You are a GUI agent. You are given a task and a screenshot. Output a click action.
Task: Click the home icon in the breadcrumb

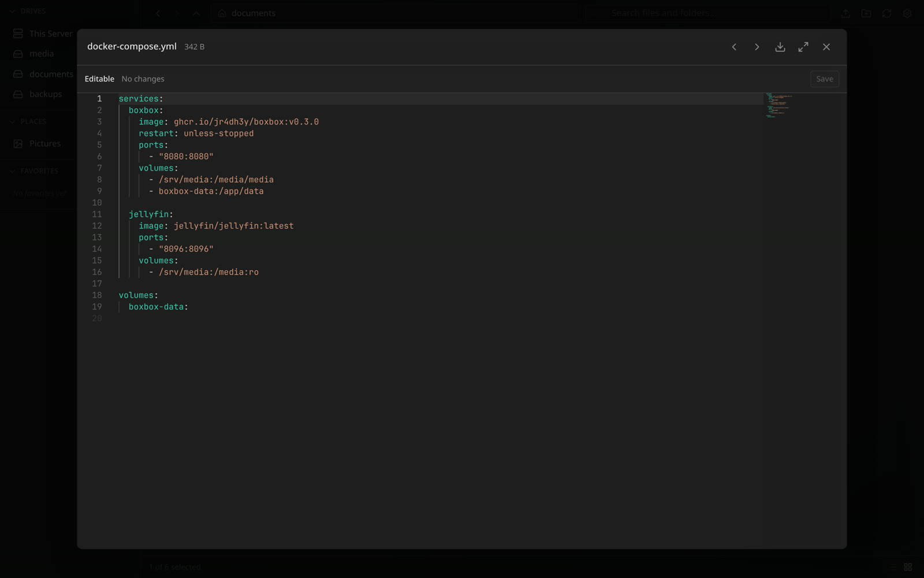[222, 13]
